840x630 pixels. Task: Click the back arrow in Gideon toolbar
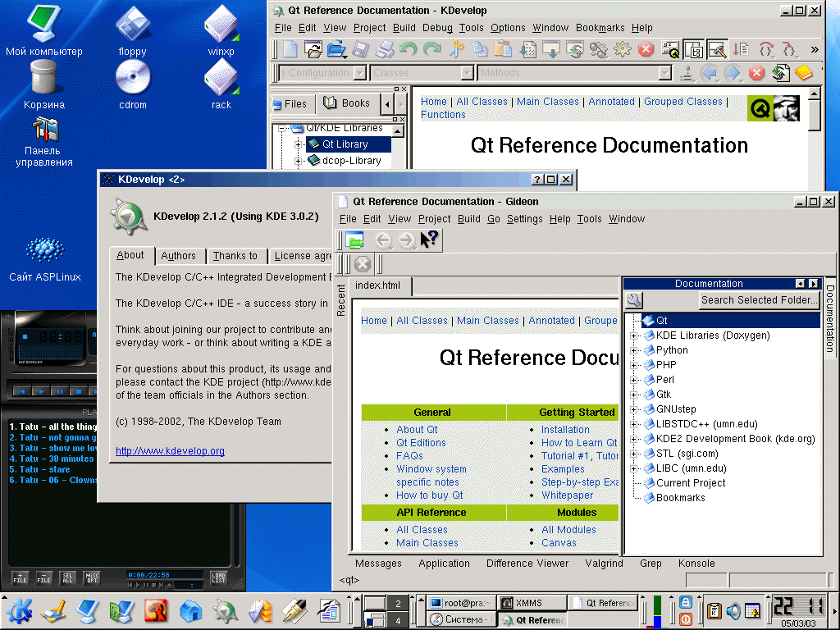[x=383, y=240]
